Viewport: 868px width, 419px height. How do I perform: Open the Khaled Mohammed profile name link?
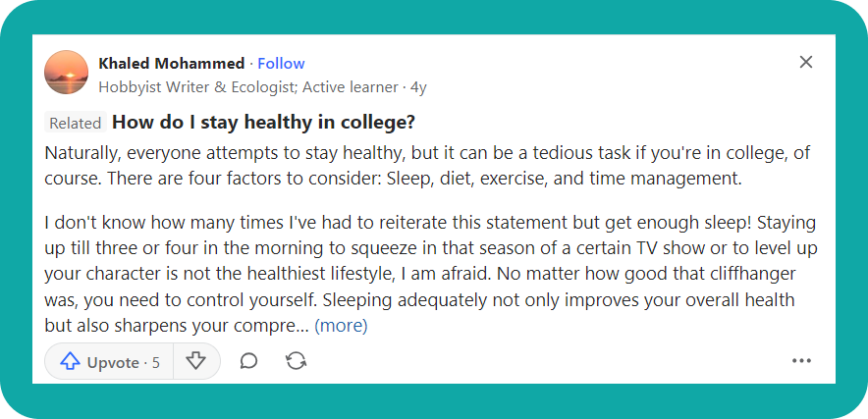point(172,64)
